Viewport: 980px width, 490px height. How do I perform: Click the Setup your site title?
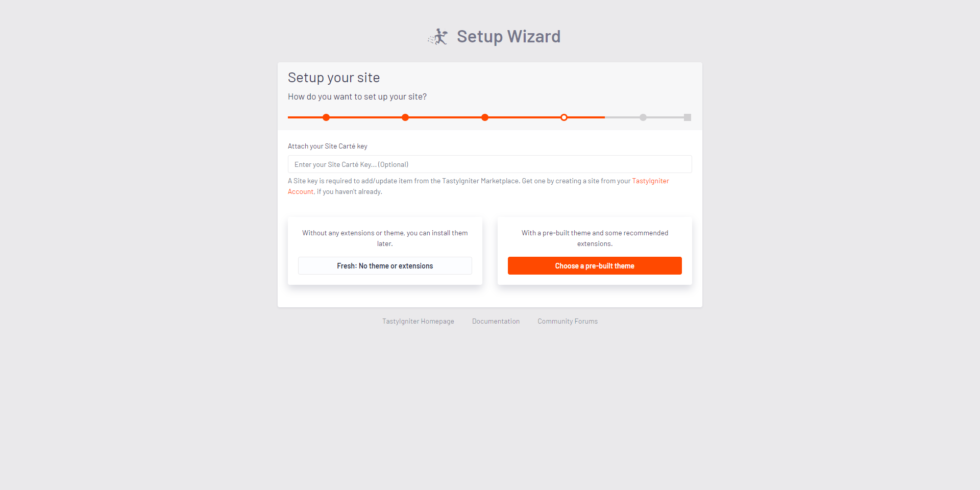click(x=334, y=78)
